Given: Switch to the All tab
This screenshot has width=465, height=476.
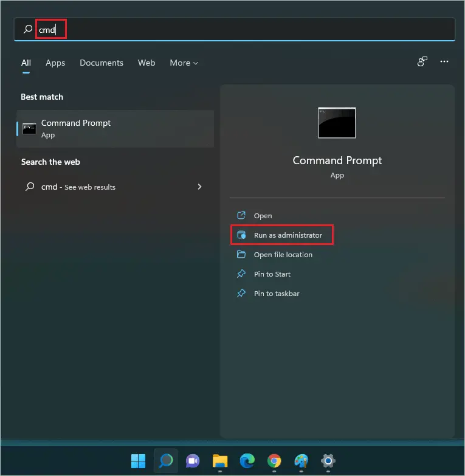Looking at the screenshot, I should (x=26, y=63).
